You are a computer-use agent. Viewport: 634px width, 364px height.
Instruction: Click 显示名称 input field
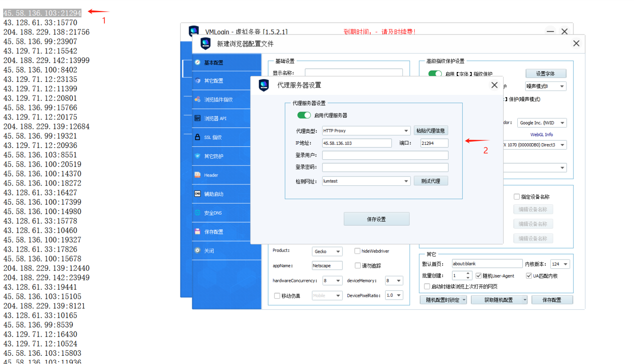tap(354, 72)
